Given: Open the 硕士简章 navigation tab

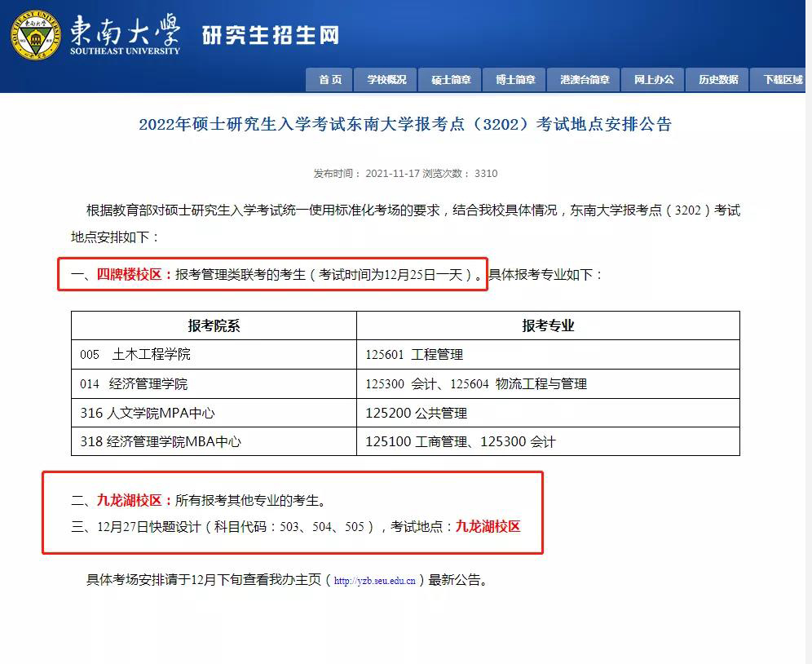Looking at the screenshot, I should [451, 79].
